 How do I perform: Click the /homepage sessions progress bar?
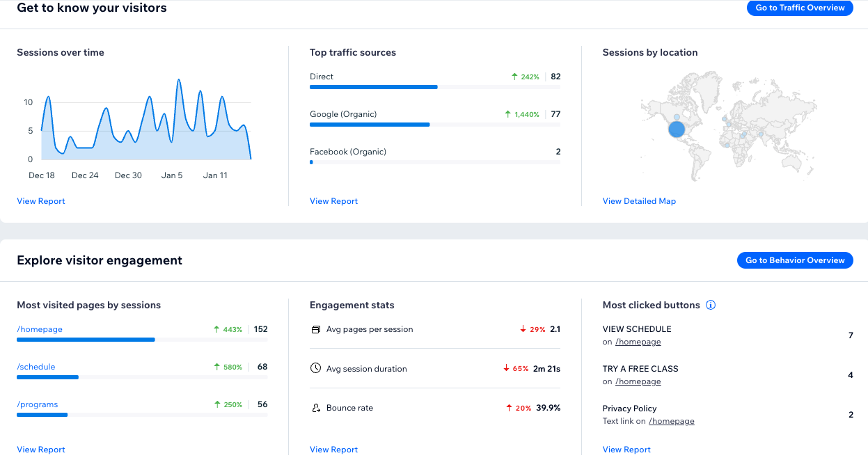(x=142, y=340)
